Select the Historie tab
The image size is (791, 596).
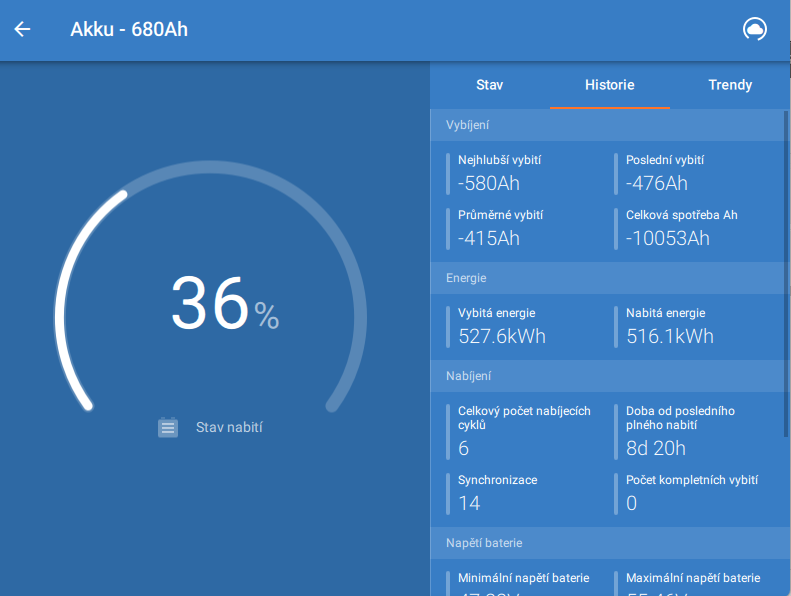click(609, 85)
